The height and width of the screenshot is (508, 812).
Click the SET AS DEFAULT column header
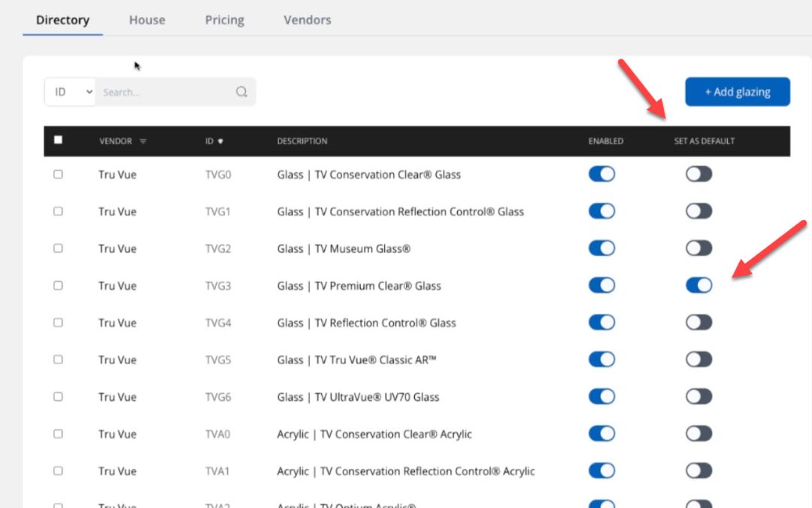coord(704,141)
